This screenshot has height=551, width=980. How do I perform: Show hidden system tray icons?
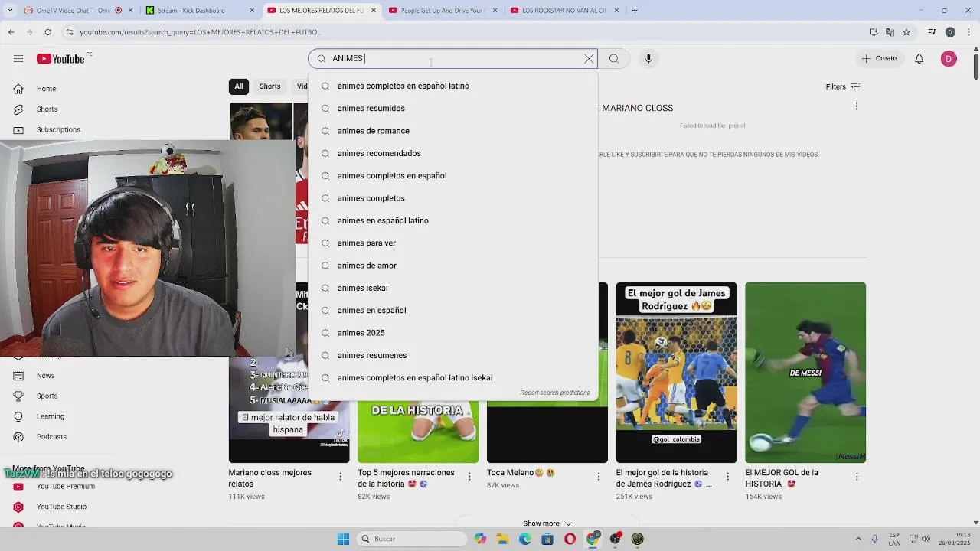857,539
